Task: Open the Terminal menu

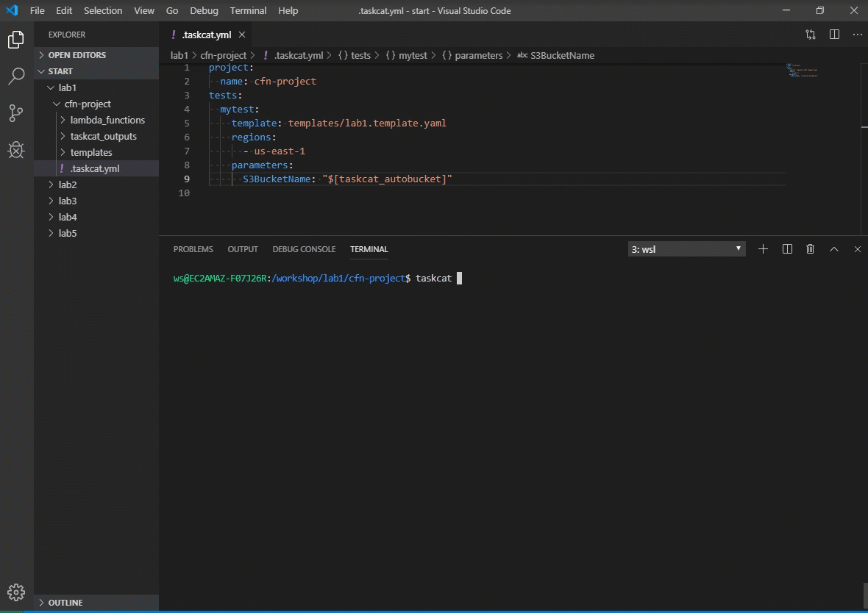Action: (x=248, y=10)
